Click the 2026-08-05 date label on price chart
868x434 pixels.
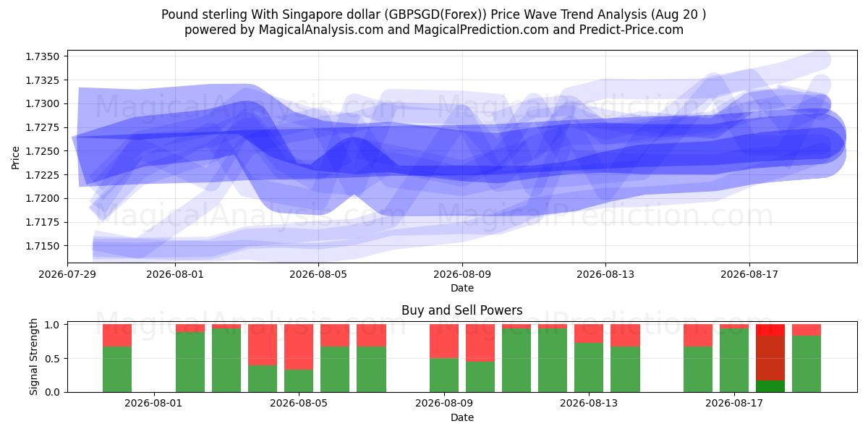click(318, 274)
